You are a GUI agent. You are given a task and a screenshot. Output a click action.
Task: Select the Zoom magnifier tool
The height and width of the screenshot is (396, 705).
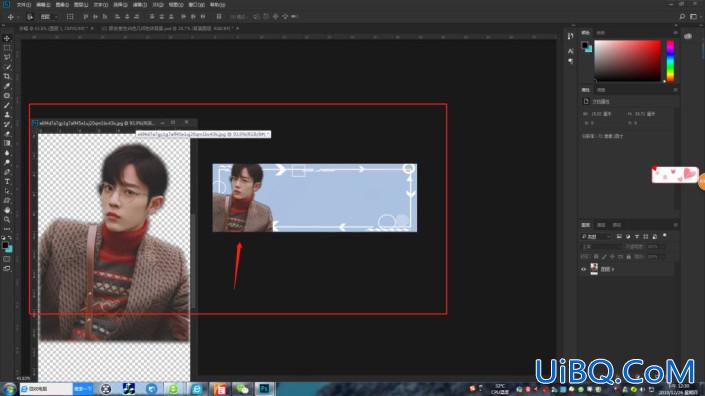point(7,220)
